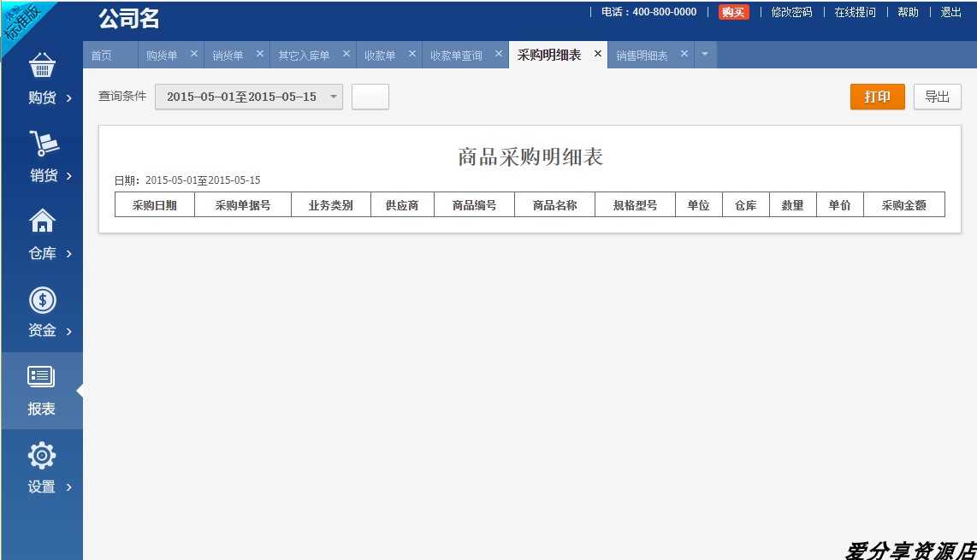
Task: Close the 销售明细表 tab
Action: pos(684,54)
